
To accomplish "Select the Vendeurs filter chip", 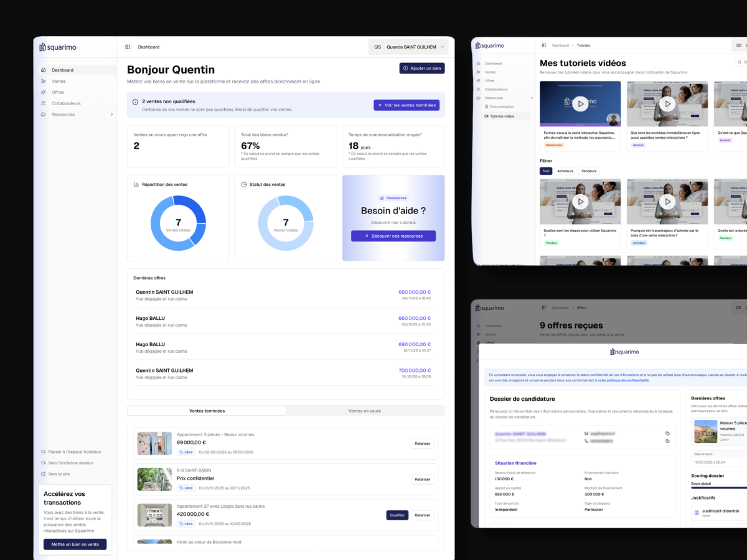I will (588, 171).
